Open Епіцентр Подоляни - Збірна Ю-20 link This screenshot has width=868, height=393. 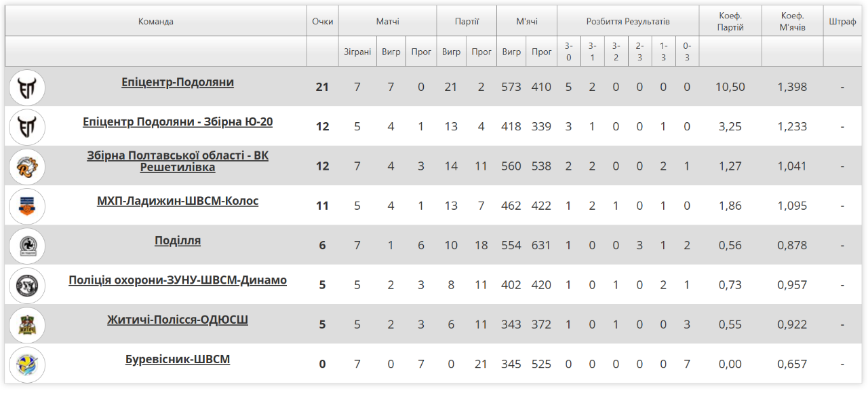tap(178, 122)
